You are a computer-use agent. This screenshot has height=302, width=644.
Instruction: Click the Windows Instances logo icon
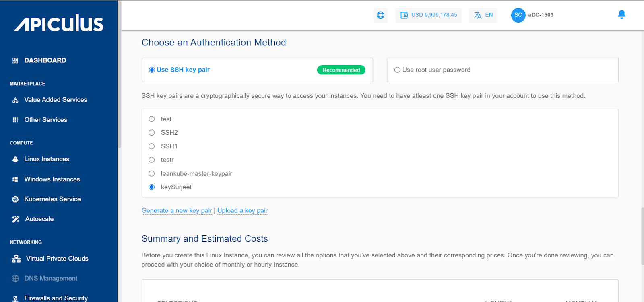pos(15,179)
